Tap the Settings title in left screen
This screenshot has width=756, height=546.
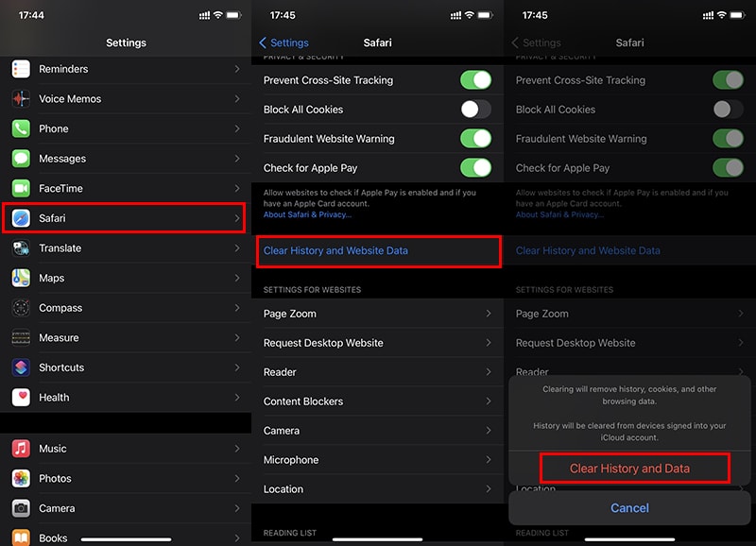click(126, 43)
